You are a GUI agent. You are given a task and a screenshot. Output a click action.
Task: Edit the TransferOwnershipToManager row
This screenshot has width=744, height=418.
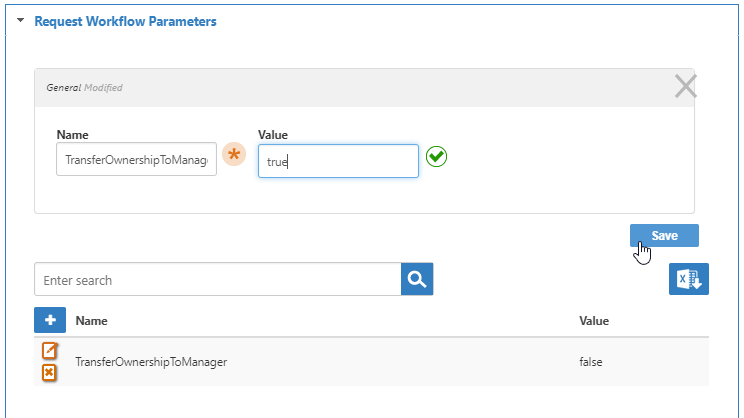coord(49,351)
